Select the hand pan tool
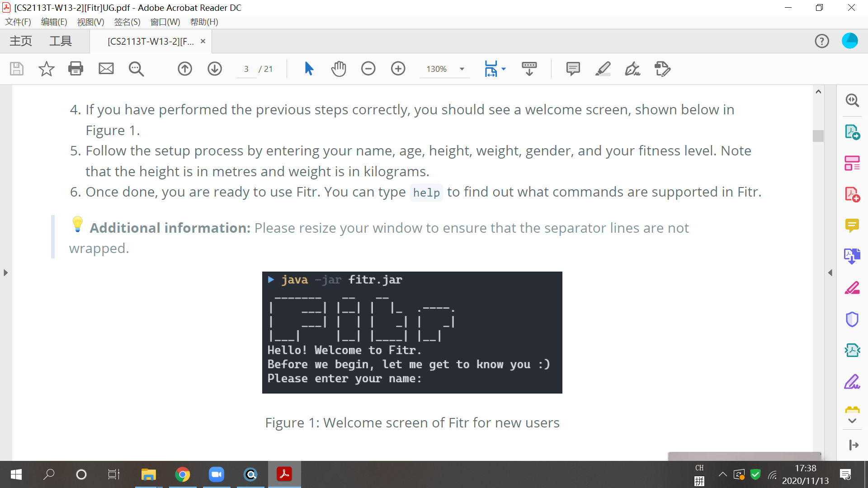Image resolution: width=868 pixels, height=488 pixels. tap(339, 69)
